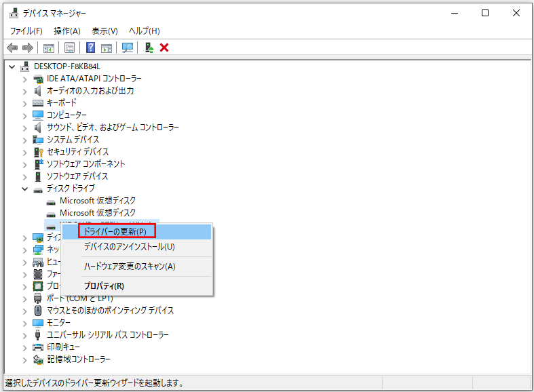Click the セキュリティ デバイス key icon
This screenshot has height=392, width=534.
pos(39,152)
